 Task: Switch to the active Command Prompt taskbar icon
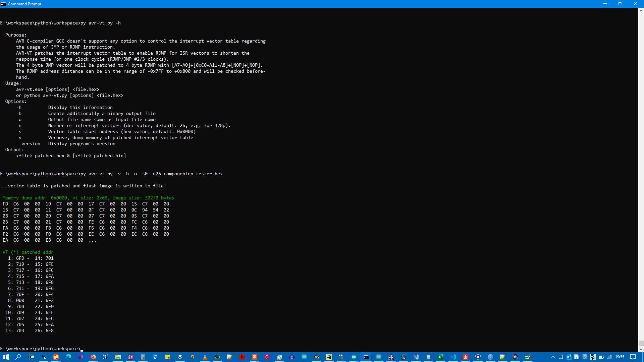click(366, 357)
